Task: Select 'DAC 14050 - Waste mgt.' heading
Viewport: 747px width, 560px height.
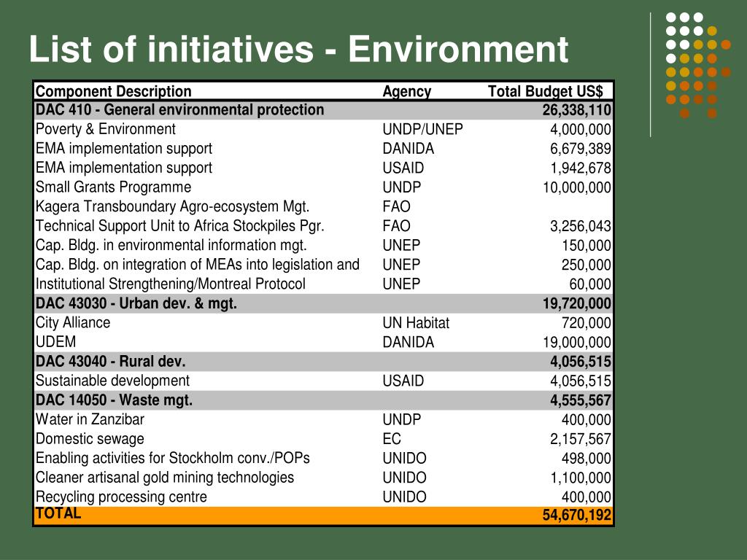Action: click(x=115, y=400)
